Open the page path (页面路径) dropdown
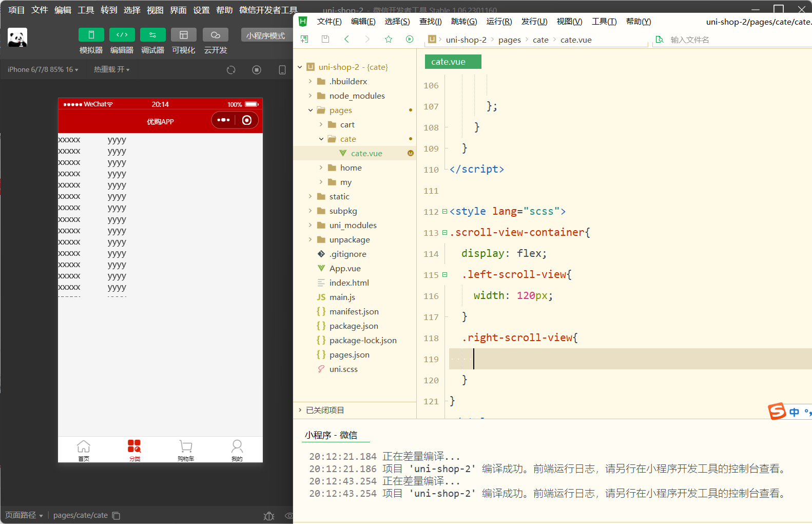Screen dimensions: 812x524 coord(24,515)
